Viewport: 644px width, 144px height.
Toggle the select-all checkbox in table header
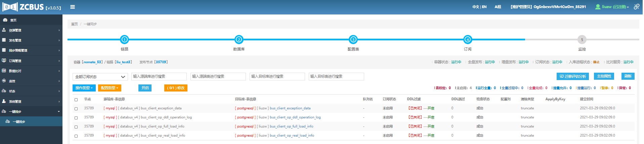76,100
